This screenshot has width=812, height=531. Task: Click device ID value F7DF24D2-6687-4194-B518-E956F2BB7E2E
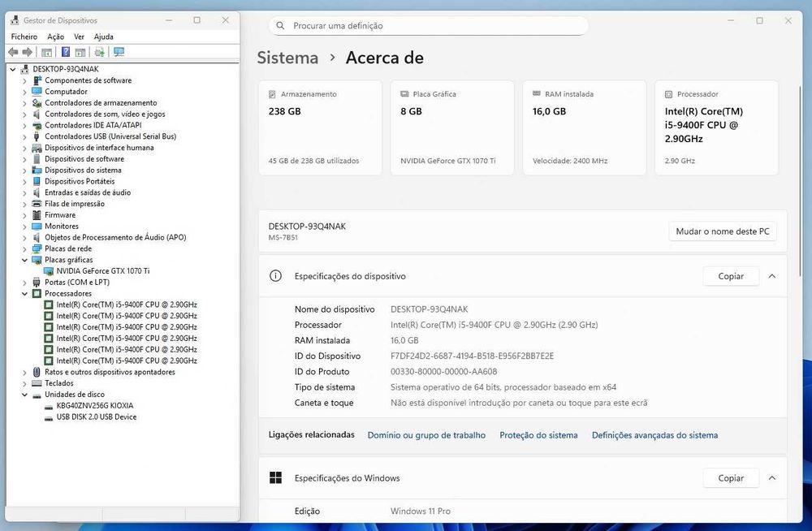[472, 356]
